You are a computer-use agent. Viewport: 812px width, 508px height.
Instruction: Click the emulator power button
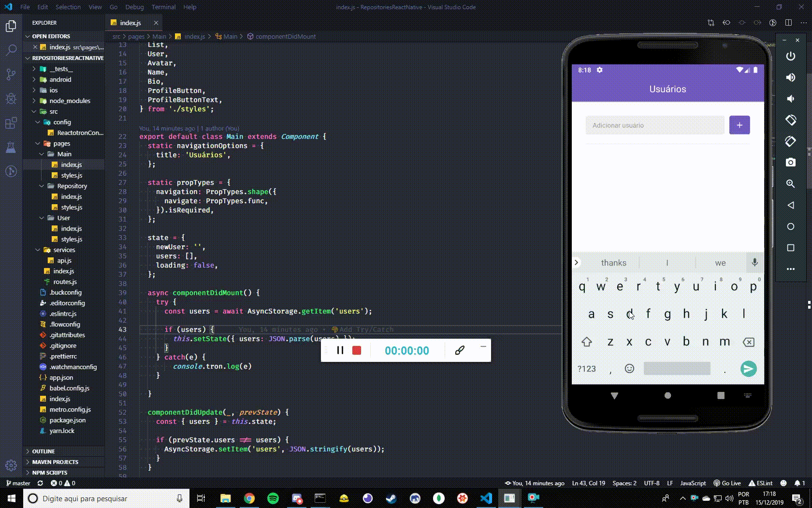tap(791, 56)
